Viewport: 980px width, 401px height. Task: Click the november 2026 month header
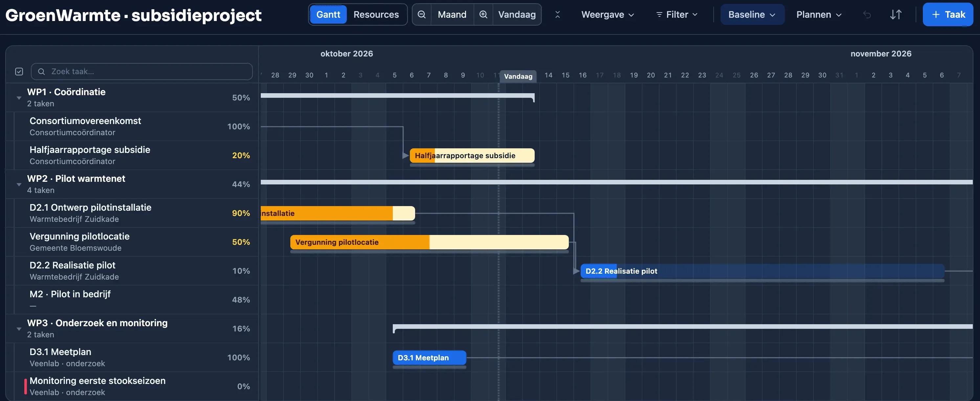click(x=881, y=53)
